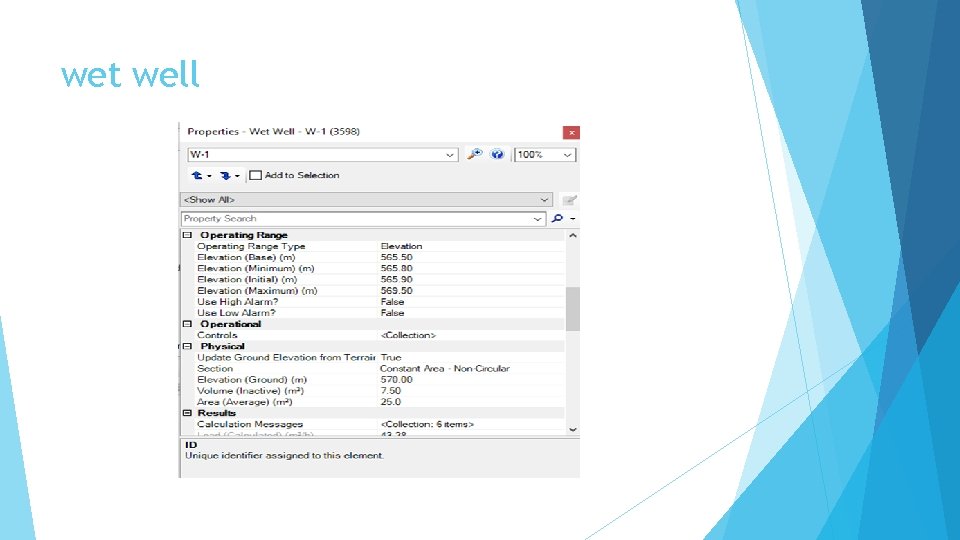Click the 565.50 base elevation value

coord(397,257)
